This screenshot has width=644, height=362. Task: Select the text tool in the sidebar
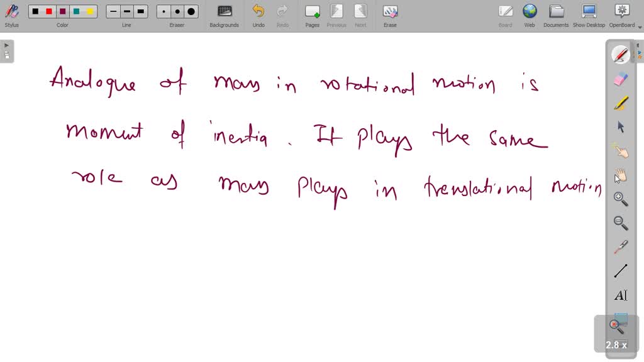620,294
